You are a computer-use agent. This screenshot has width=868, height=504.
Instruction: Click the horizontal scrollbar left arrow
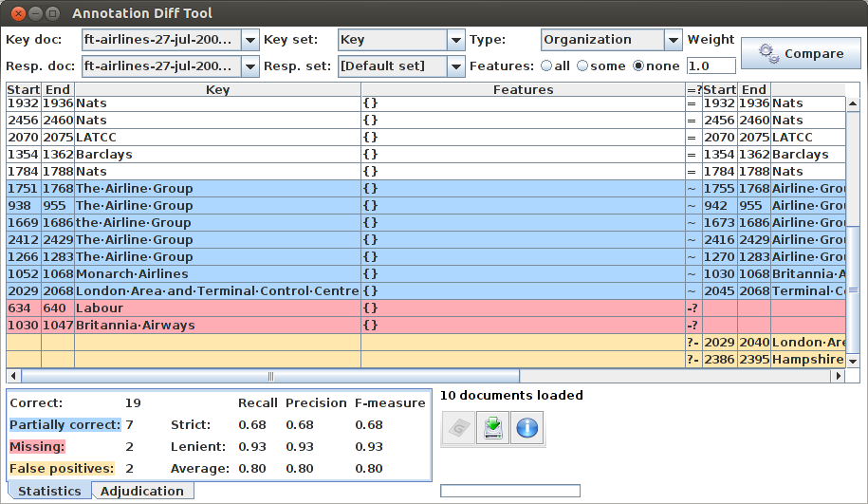(x=14, y=376)
